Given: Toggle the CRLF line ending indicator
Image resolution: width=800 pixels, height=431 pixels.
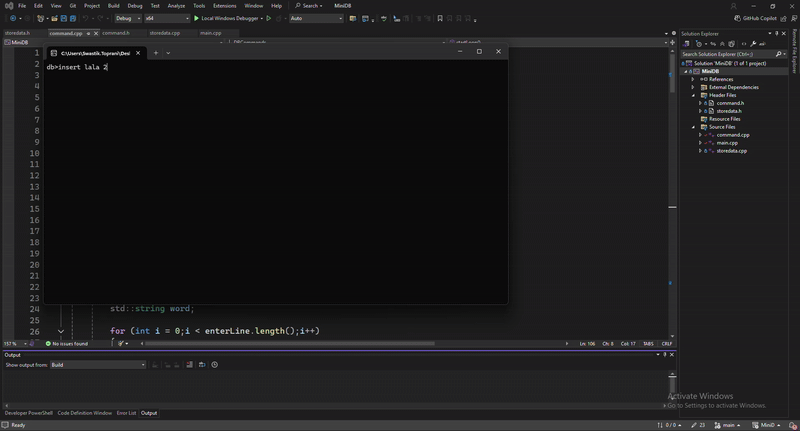Looking at the screenshot, I should pos(667,344).
